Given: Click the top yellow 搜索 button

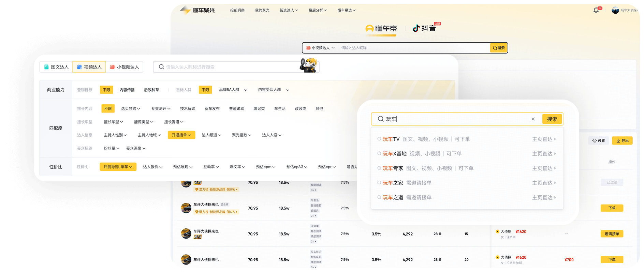Looking at the screenshot, I should tap(499, 48).
